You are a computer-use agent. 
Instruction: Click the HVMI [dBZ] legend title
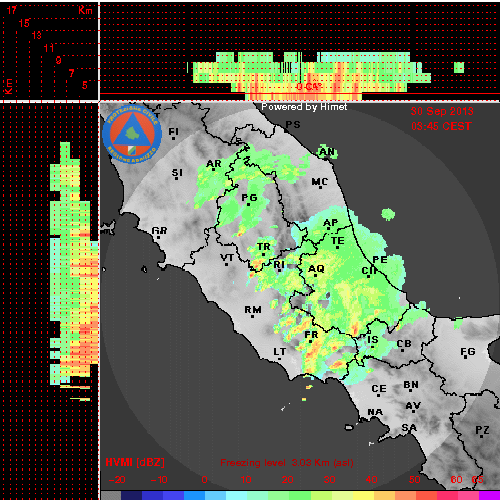tap(135, 462)
